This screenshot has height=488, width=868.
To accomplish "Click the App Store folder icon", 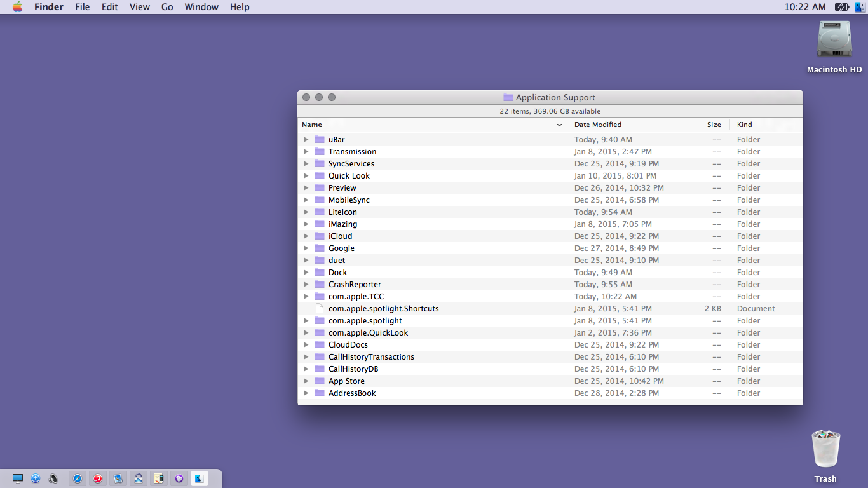I will [320, 381].
